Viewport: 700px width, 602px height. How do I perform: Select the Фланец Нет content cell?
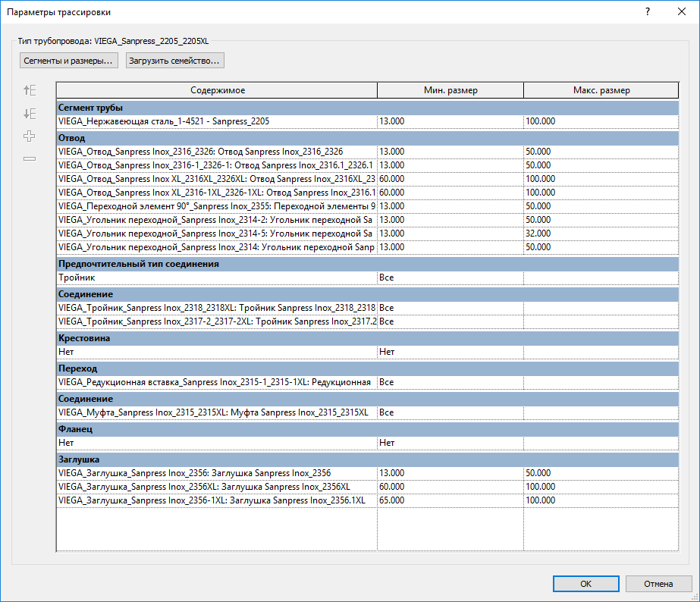pyautogui.click(x=217, y=443)
